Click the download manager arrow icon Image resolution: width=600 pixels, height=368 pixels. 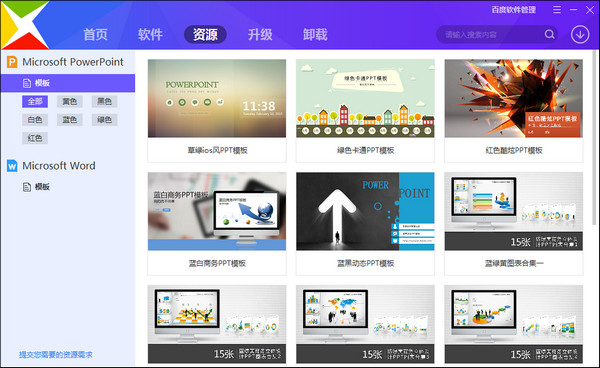click(x=580, y=34)
